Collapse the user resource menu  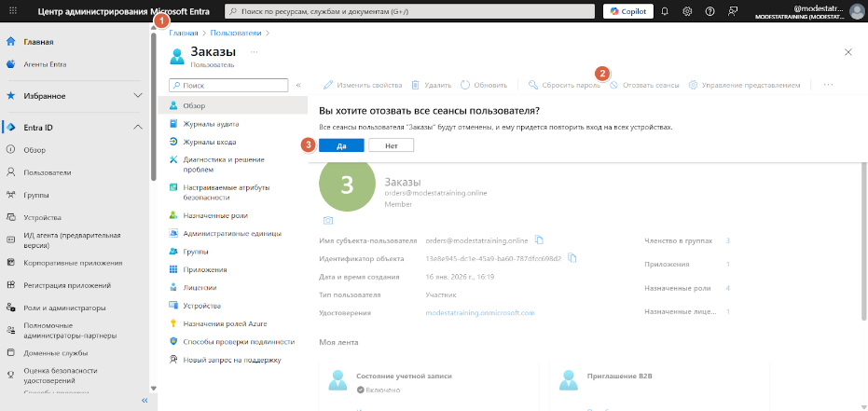tap(298, 85)
